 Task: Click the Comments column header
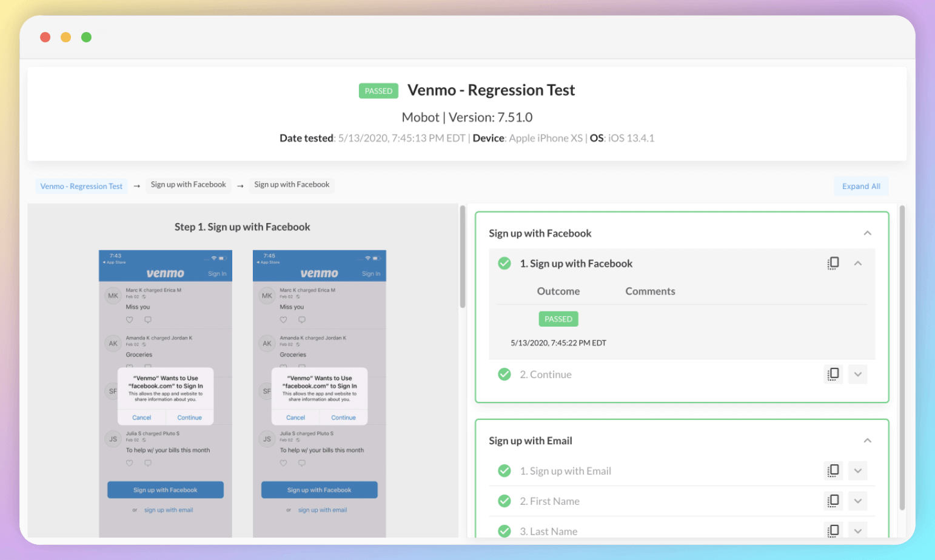click(x=650, y=291)
